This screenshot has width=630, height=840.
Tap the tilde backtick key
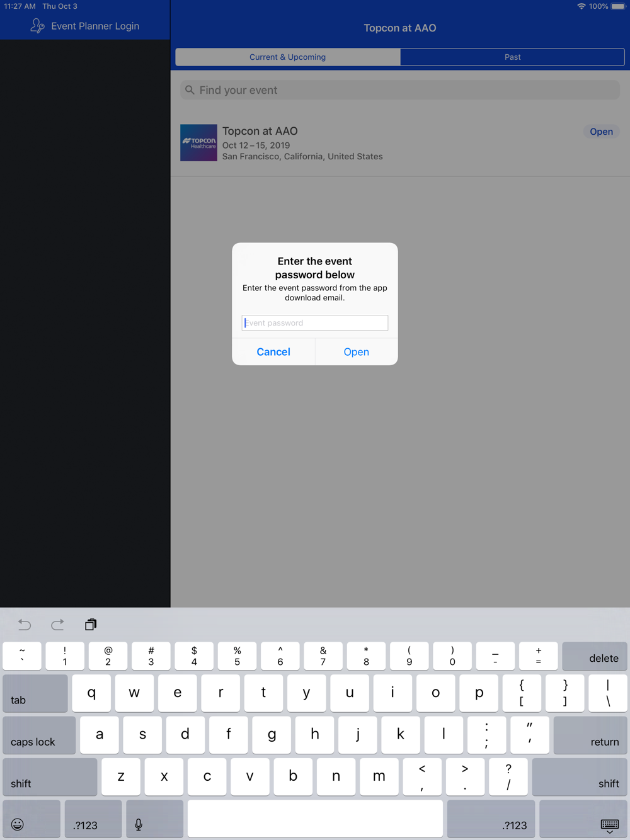22,656
